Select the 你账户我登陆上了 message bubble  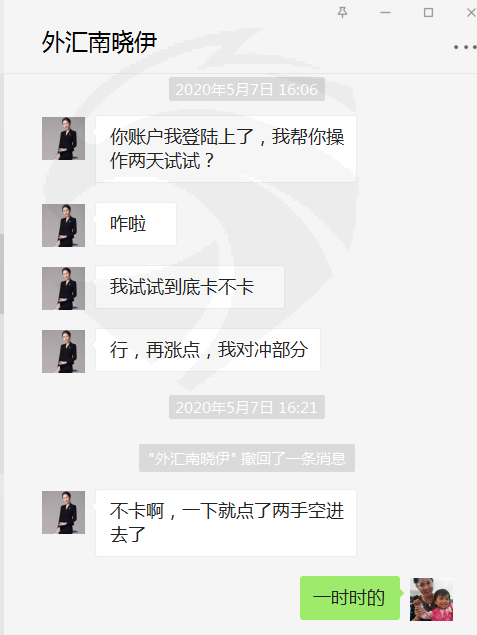(x=226, y=149)
